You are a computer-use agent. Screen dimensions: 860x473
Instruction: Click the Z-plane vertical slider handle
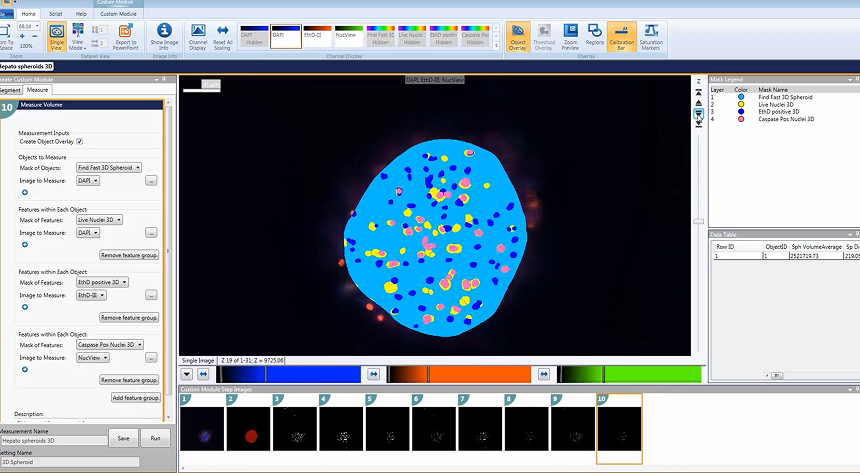click(x=699, y=221)
